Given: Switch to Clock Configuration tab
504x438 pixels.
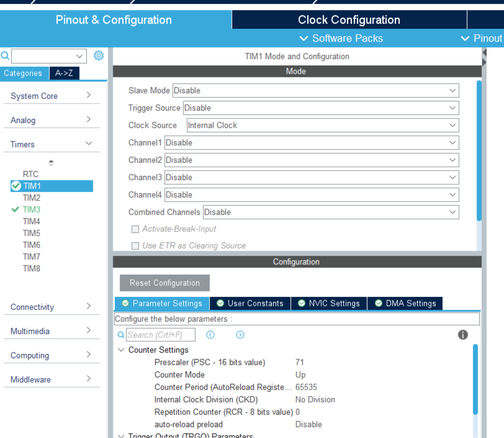Looking at the screenshot, I should tap(349, 20).
